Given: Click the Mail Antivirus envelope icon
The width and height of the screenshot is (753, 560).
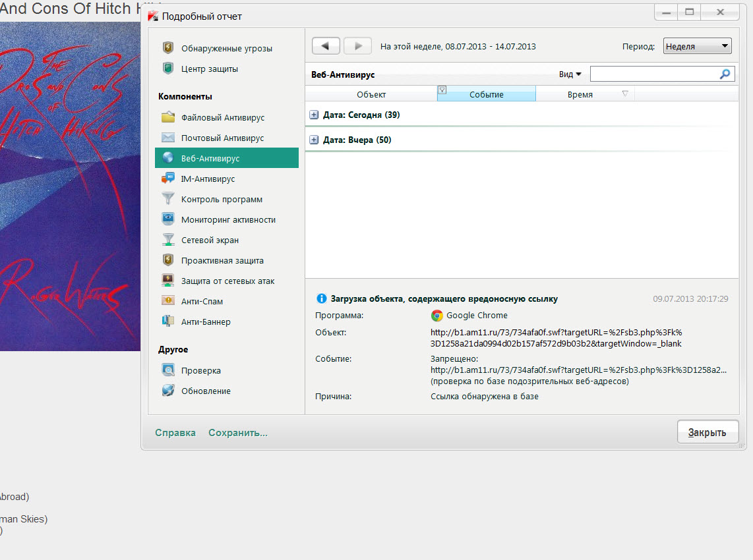Looking at the screenshot, I should 167,138.
